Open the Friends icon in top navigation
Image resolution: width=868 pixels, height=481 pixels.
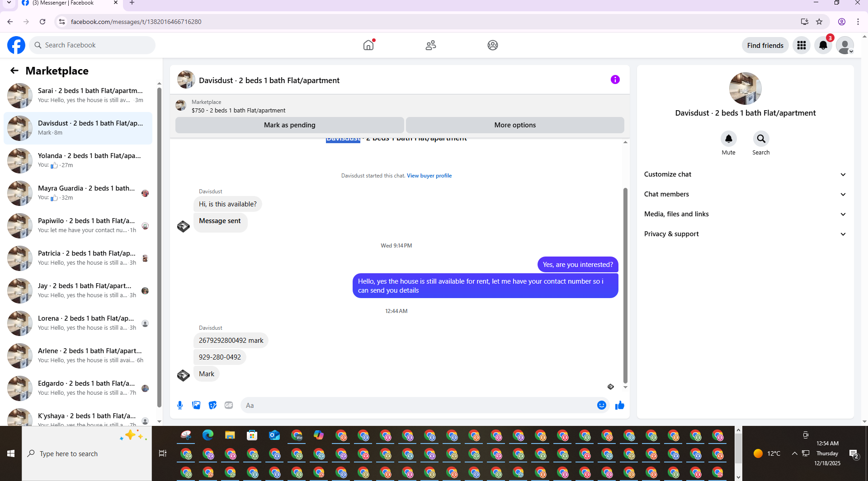(431, 45)
